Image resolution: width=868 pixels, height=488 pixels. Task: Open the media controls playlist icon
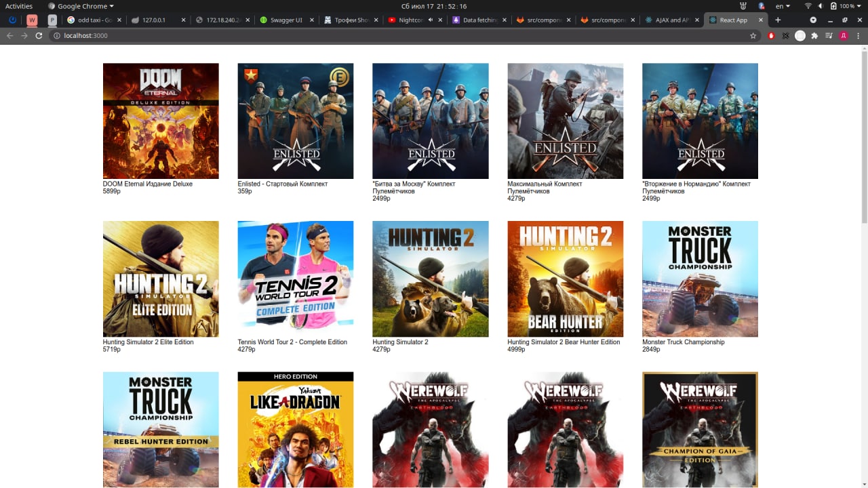pyautogui.click(x=829, y=35)
